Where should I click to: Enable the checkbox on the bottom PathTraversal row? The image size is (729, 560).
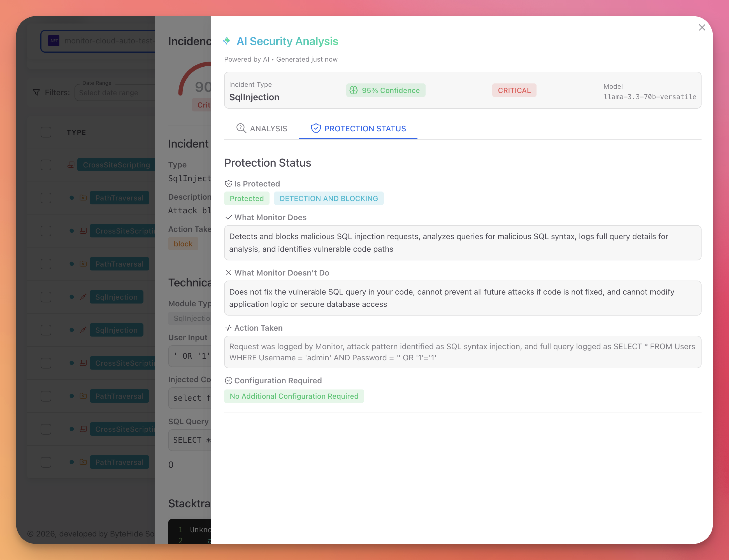click(46, 462)
